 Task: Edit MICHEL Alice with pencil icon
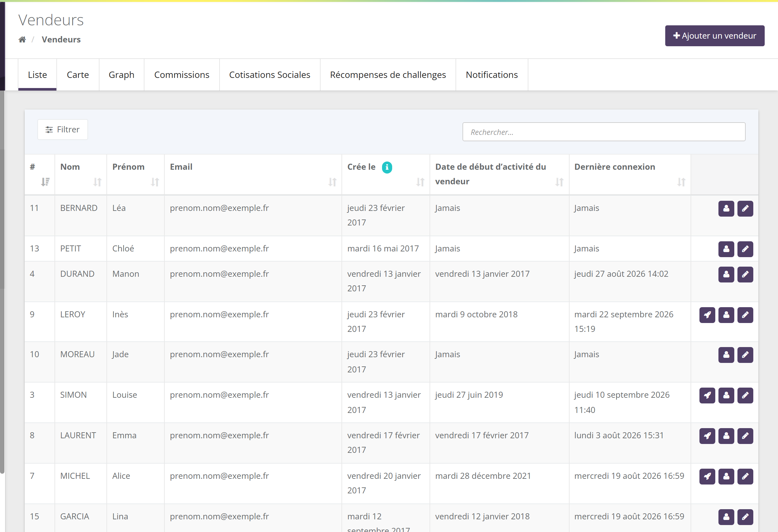pyautogui.click(x=745, y=477)
